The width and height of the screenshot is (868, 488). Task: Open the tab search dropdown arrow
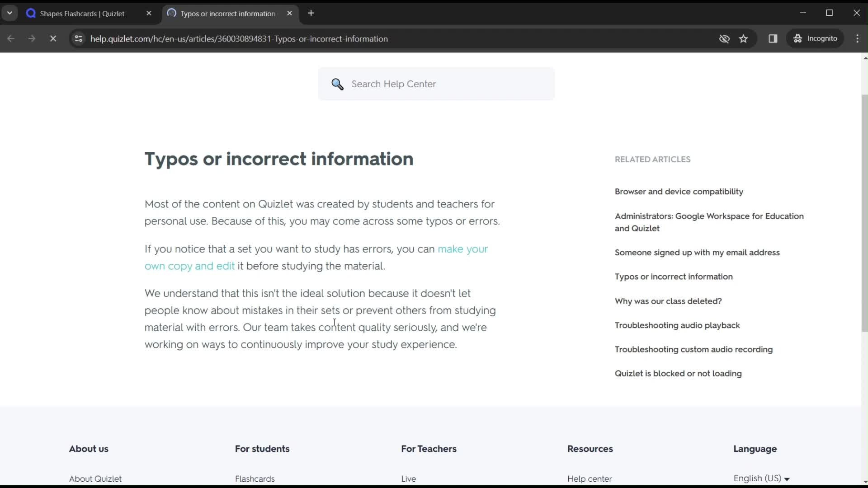tap(9, 13)
